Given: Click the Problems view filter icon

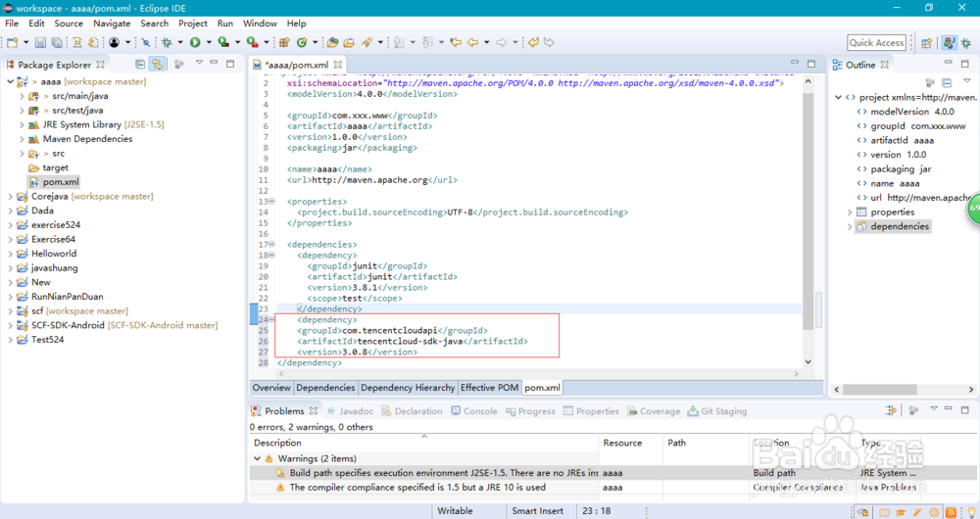Looking at the screenshot, I should 891,410.
